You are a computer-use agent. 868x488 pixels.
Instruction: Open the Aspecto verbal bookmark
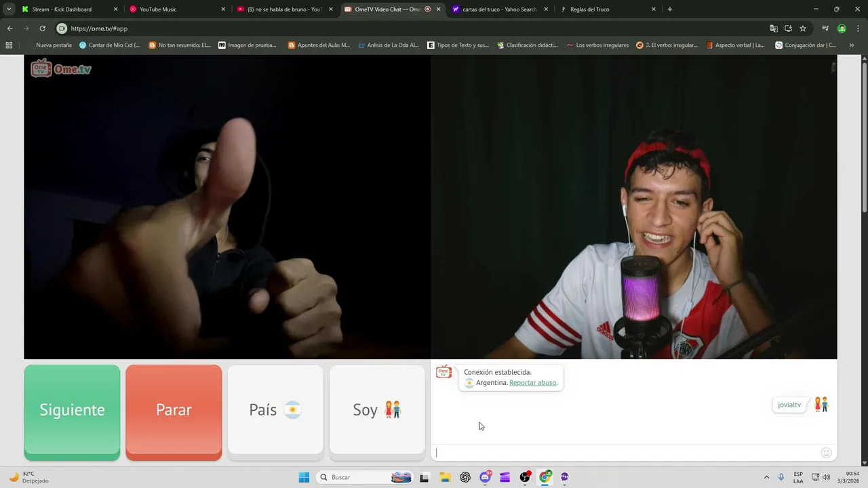pos(735,45)
